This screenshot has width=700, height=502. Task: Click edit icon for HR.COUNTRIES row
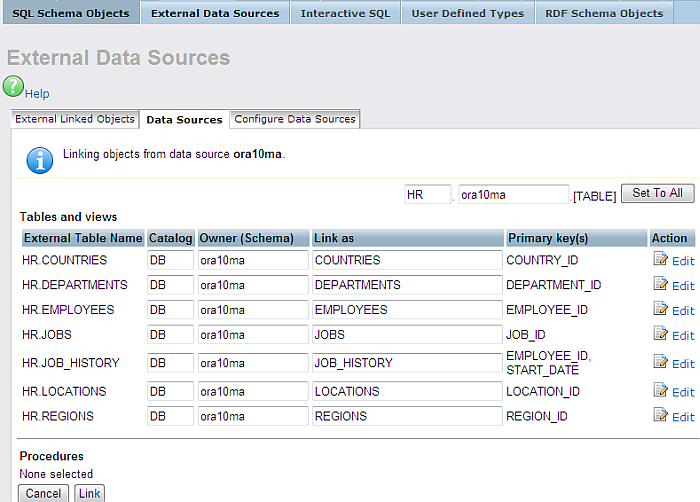point(660,260)
